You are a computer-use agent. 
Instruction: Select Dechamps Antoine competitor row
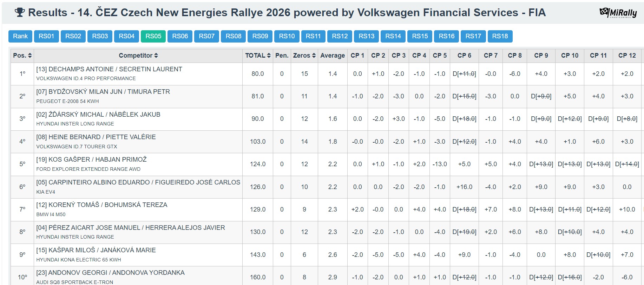coord(109,69)
